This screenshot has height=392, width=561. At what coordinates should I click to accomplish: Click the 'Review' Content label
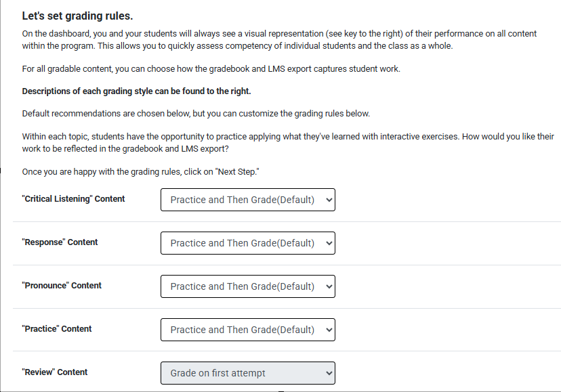[54, 372]
